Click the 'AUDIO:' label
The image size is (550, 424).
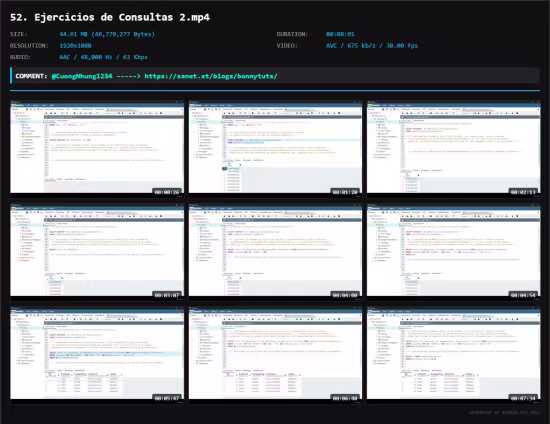click(x=20, y=57)
